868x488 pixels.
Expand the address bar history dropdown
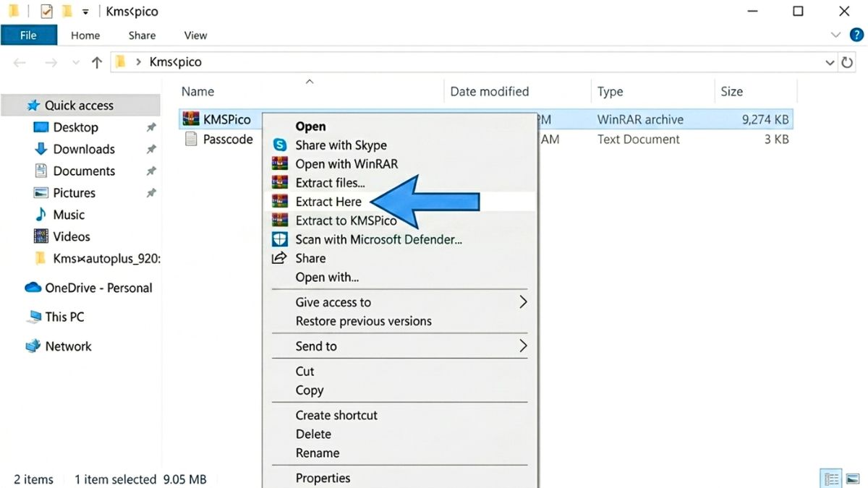pyautogui.click(x=830, y=63)
